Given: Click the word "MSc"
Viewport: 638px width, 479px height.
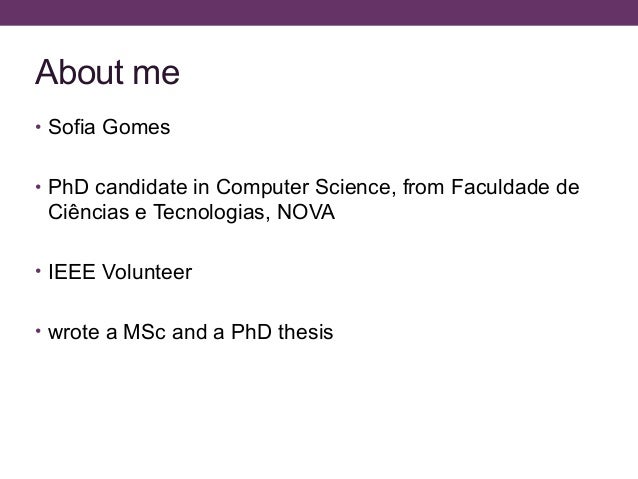Looking at the screenshot, I should coord(144,332).
